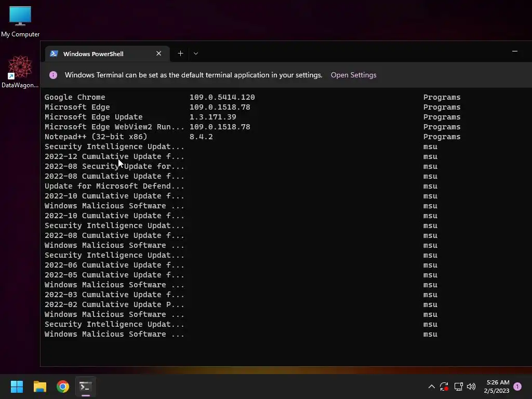This screenshot has width=532, height=399.
Task: Open Google Chrome from taskbar
Action: point(63,387)
